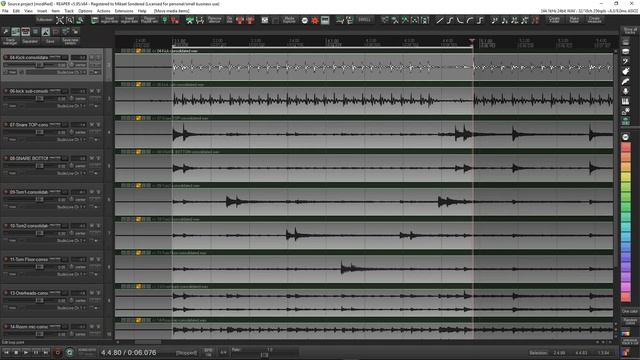Open the Extensions menu
The image size is (640, 360).
[x=124, y=11]
